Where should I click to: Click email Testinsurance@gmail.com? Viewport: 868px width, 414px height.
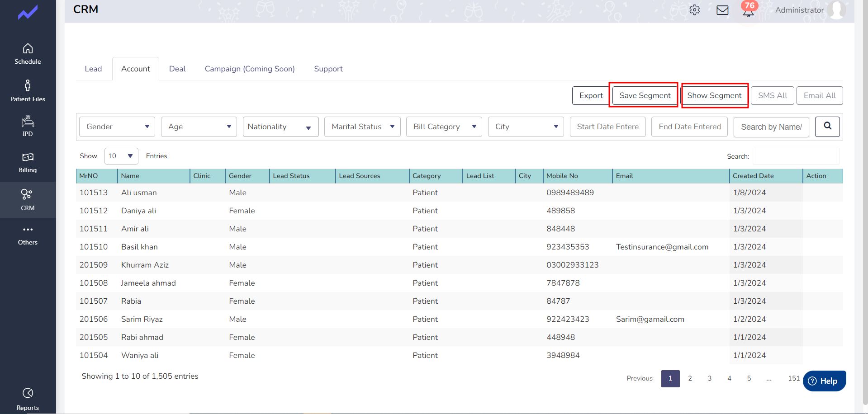pyautogui.click(x=662, y=247)
